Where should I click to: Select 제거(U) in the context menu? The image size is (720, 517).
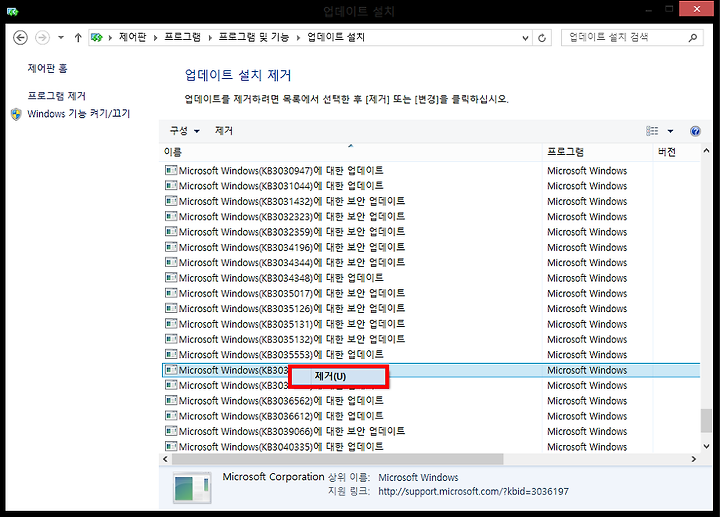coord(339,377)
